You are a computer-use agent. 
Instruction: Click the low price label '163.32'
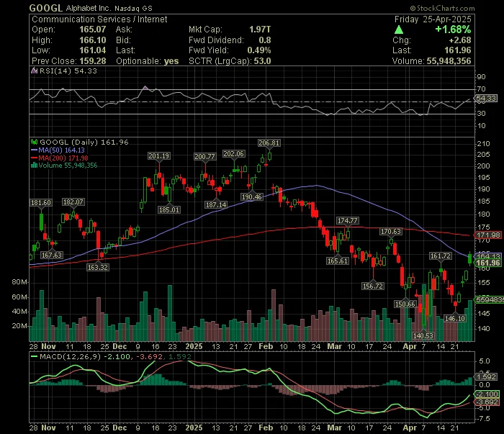point(98,267)
